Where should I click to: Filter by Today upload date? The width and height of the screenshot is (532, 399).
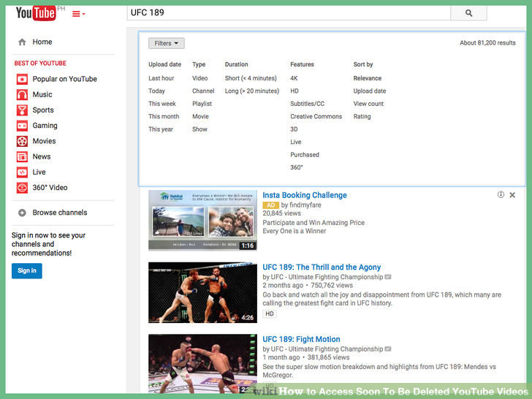156,91
